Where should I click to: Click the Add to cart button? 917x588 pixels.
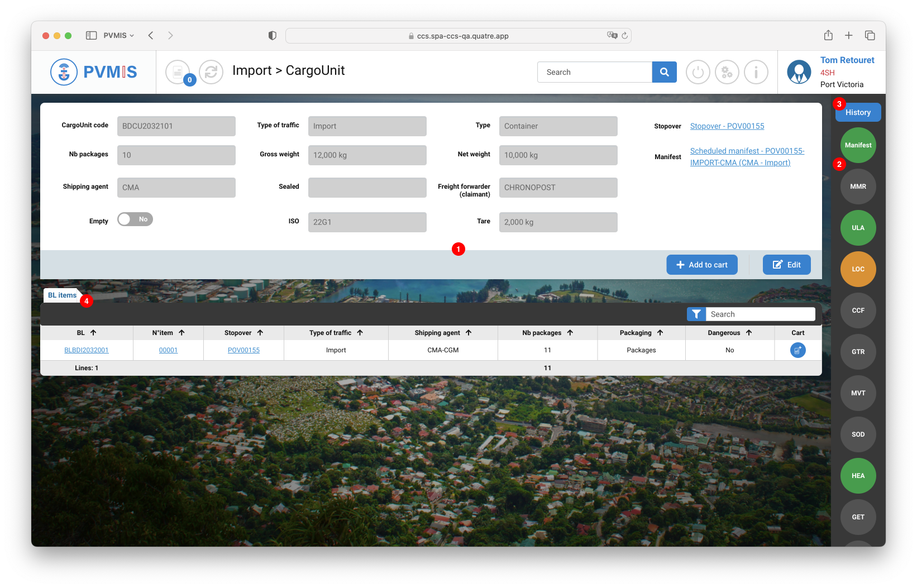701,265
